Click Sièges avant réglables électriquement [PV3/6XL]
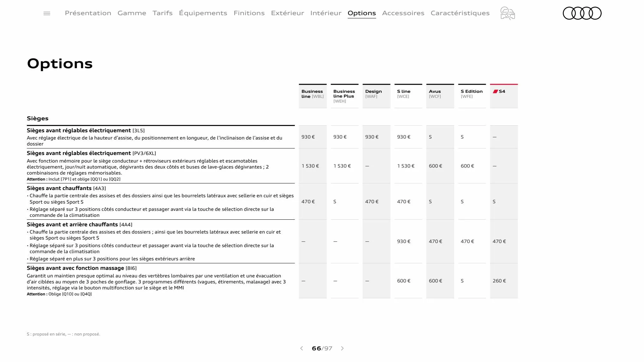Image resolution: width=644 pixels, height=362 pixels. [x=91, y=153]
